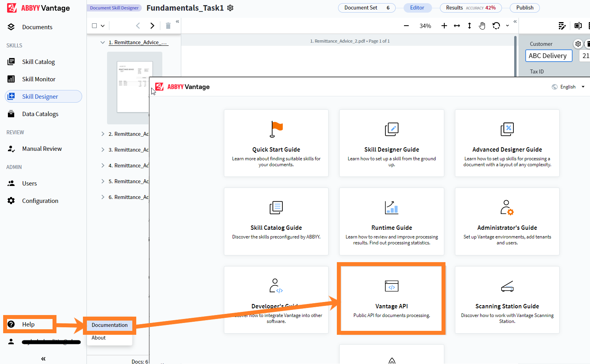Click the Data Catalogs sidebar icon
This screenshot has height=364, width=590.
[12, 114]
